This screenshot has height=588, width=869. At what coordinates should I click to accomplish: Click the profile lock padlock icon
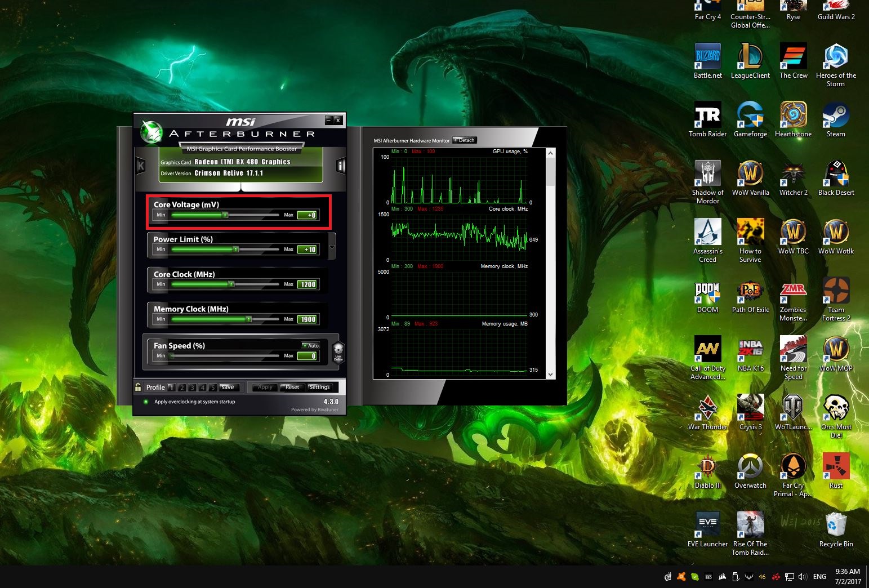(139, 387)
